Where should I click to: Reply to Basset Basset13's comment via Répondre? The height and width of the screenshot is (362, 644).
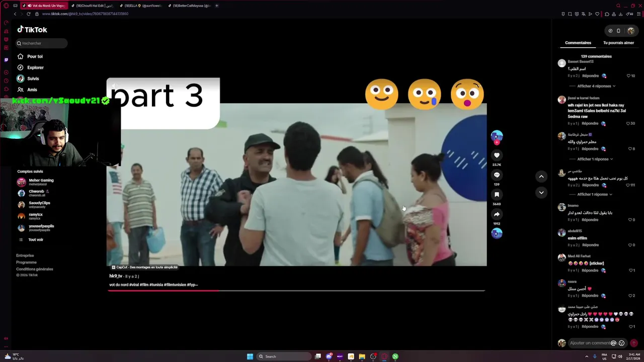pos(590,76)
